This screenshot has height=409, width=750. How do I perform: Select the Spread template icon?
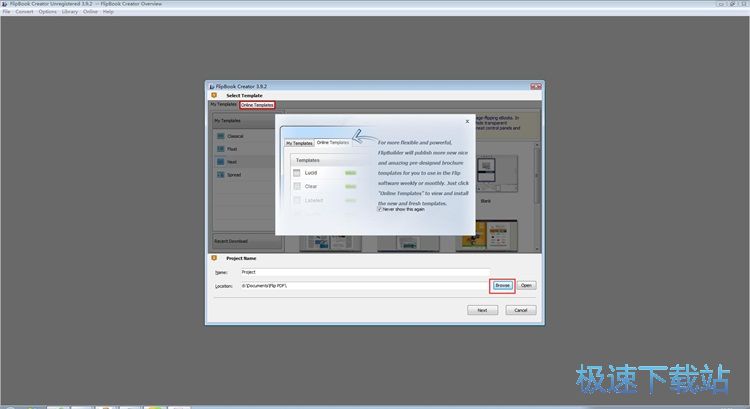(221, 175)
